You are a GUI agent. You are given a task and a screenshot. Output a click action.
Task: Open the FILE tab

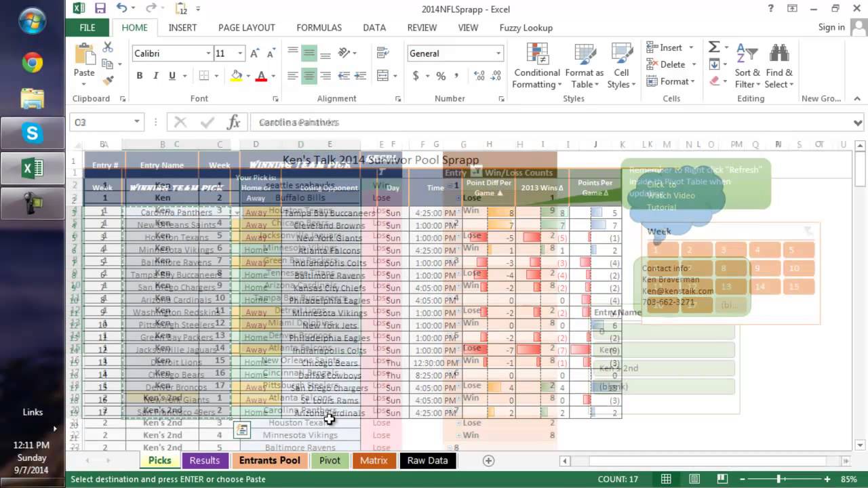coord(87,28)
